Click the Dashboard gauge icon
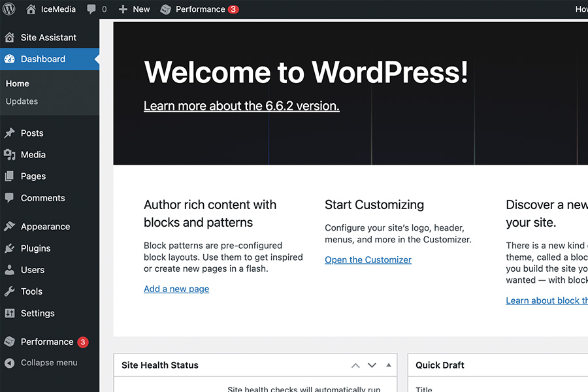This screenshot has height=392, width=588. coord(10,59)
